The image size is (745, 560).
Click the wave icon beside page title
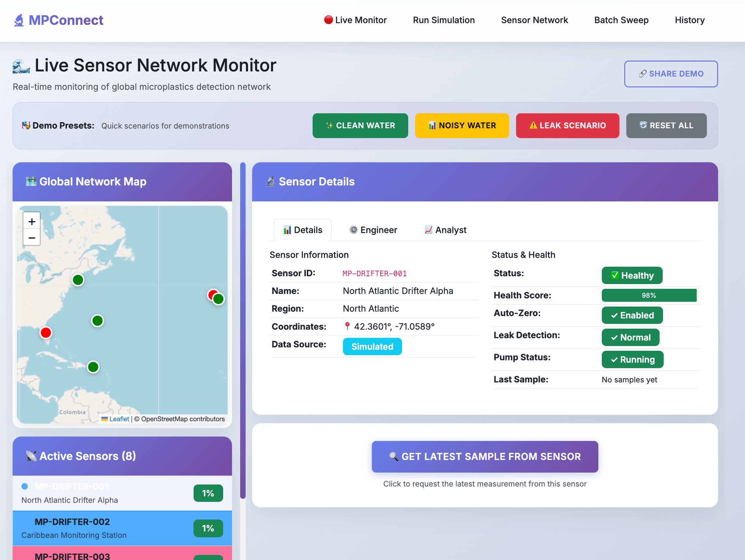pyautogui.click(x=21, y=66)
